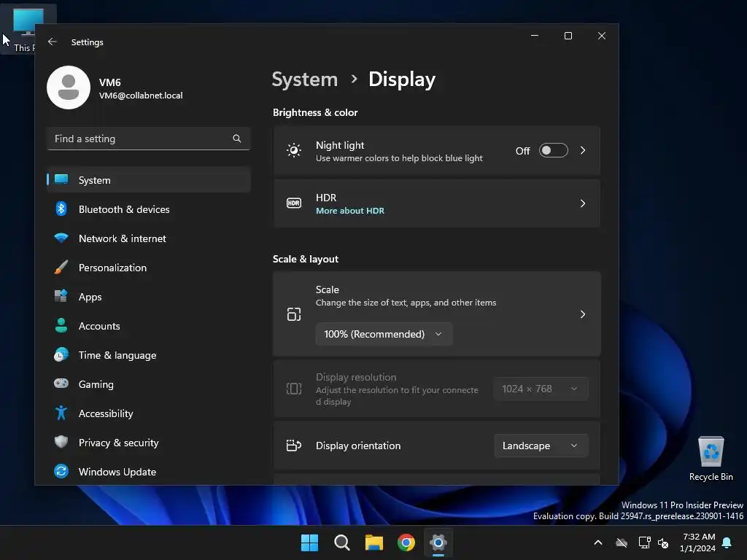Click the Accessibility figure icon

coord(61,413)
